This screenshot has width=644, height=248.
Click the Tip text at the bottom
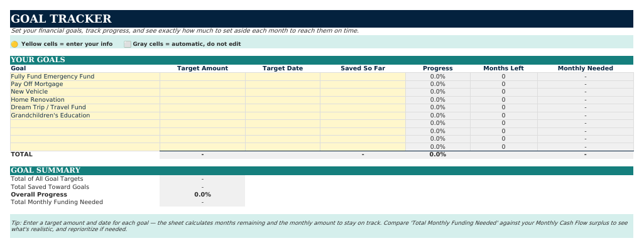(319, 226)
